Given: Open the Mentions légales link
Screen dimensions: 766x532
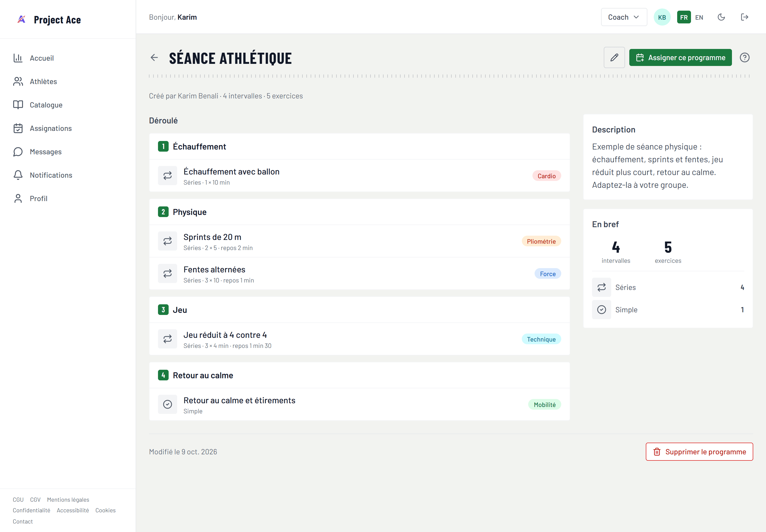Looking at the screenshot, I should coord(68,500).
